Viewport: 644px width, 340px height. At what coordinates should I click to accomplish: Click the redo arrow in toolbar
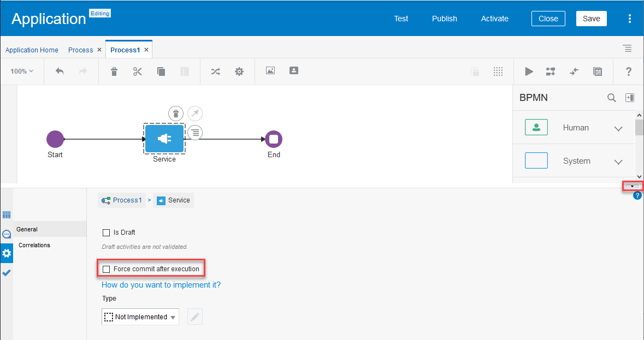click(x=83, y=71)
